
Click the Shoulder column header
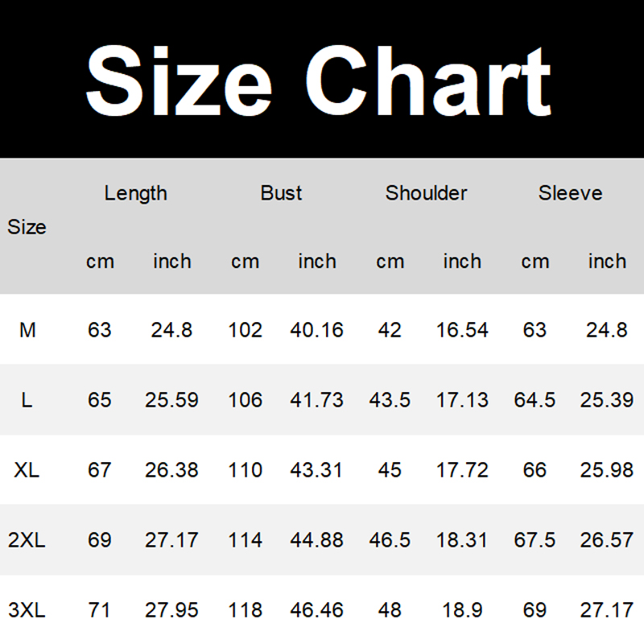[426, 193]
